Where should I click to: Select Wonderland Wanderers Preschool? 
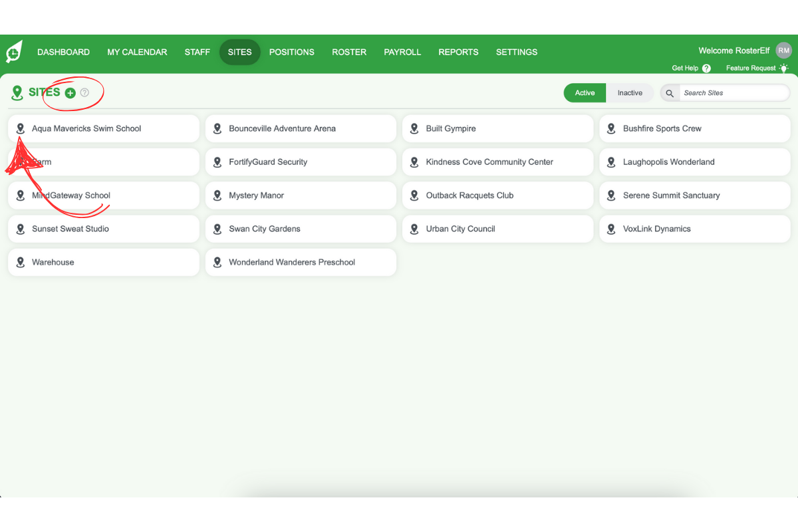301,262
